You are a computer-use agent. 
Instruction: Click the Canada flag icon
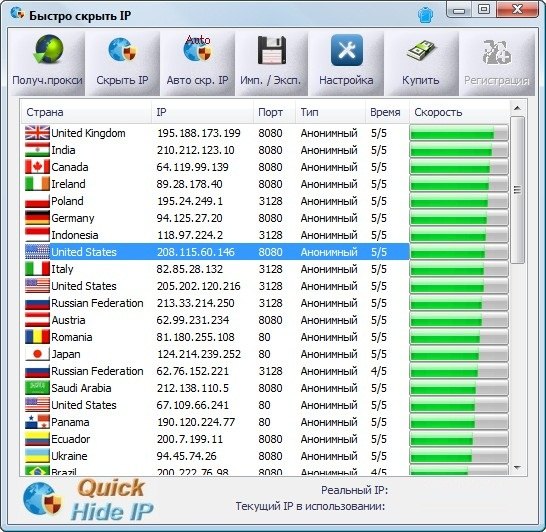coord(37,167)
